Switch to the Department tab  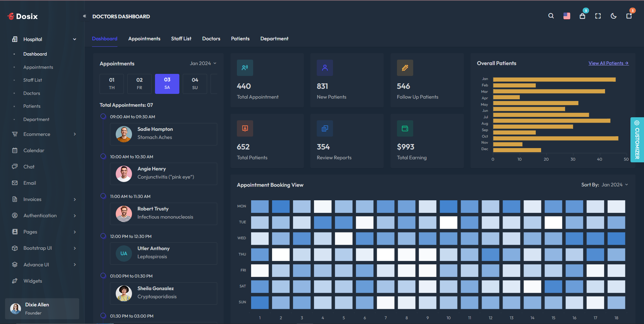(x=274, y=39)
